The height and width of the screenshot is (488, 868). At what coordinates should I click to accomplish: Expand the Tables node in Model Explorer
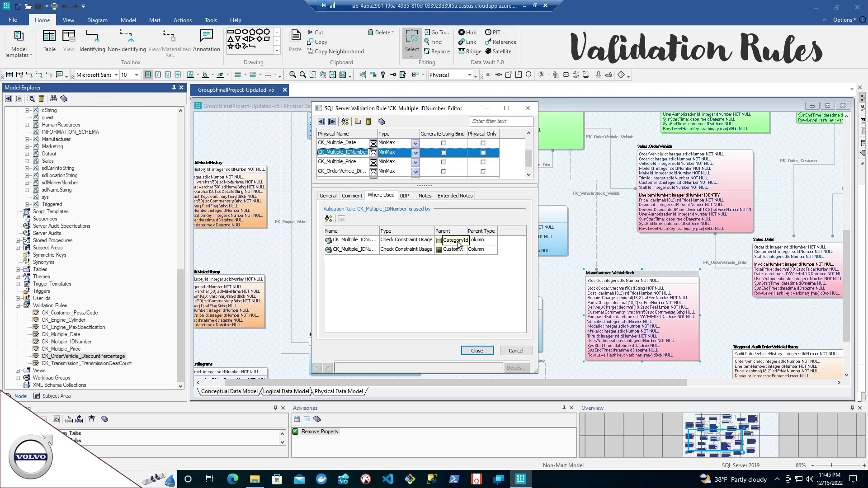(18, 269)
